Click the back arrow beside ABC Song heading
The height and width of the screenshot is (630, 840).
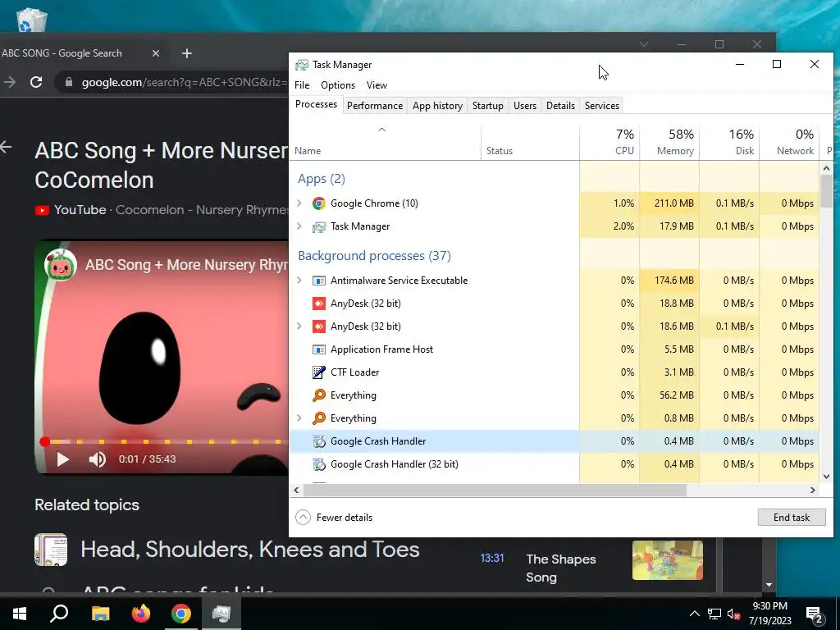point(6,147)
